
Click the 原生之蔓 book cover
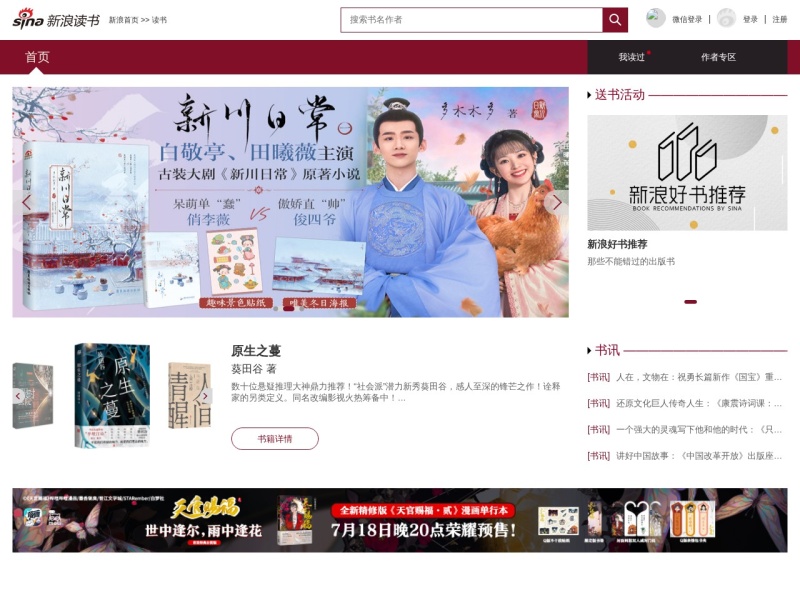tap(112, 395)
